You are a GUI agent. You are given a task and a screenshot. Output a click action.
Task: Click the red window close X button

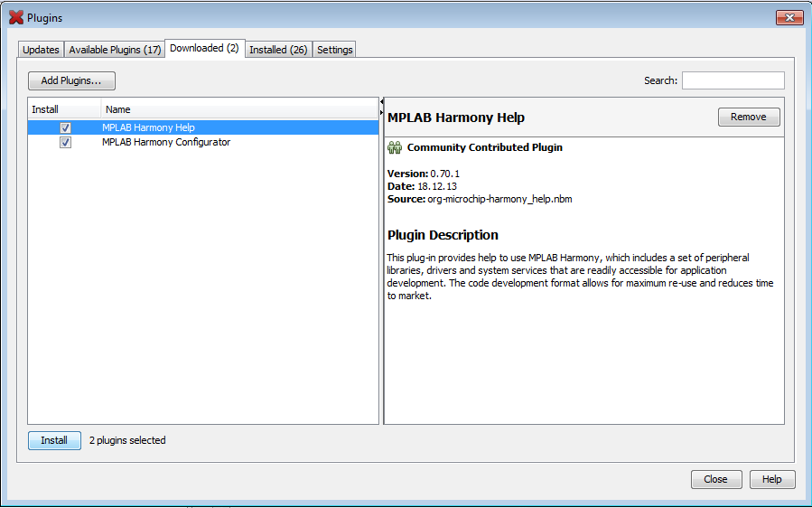click(x=789, y=17)
